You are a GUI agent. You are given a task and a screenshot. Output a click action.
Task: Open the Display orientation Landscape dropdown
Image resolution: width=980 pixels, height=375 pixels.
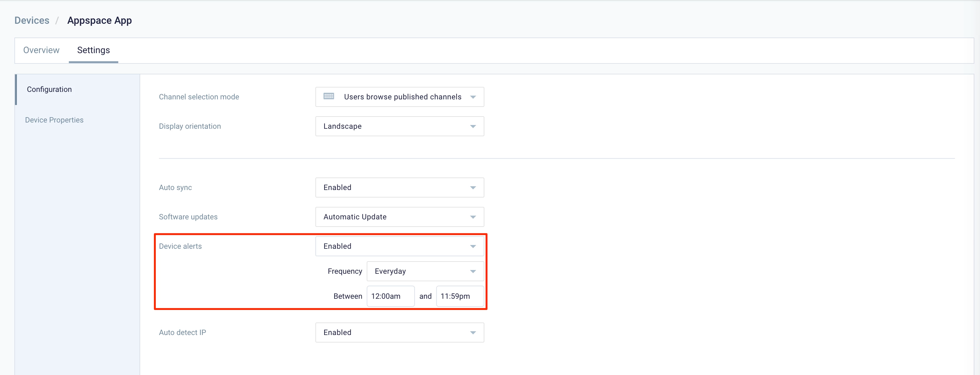(x=399, y=126)
